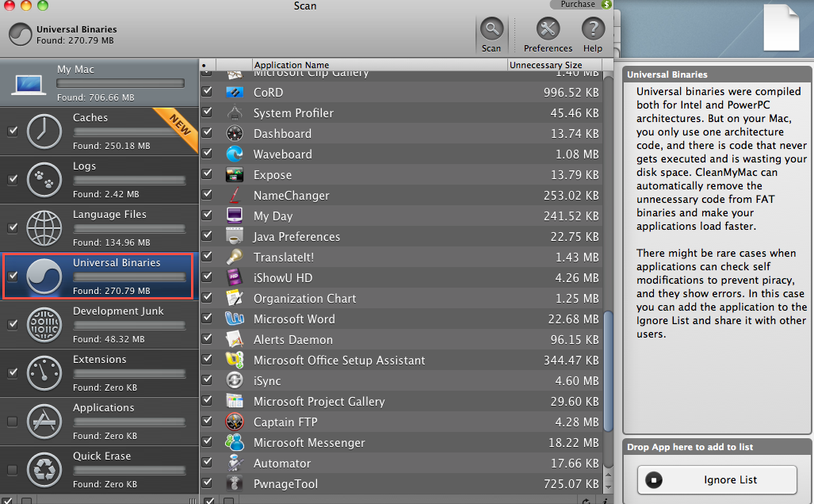Click the Organization Chart app icon
The width and height of the screenshot is (814, 504).
pos(235,299)
